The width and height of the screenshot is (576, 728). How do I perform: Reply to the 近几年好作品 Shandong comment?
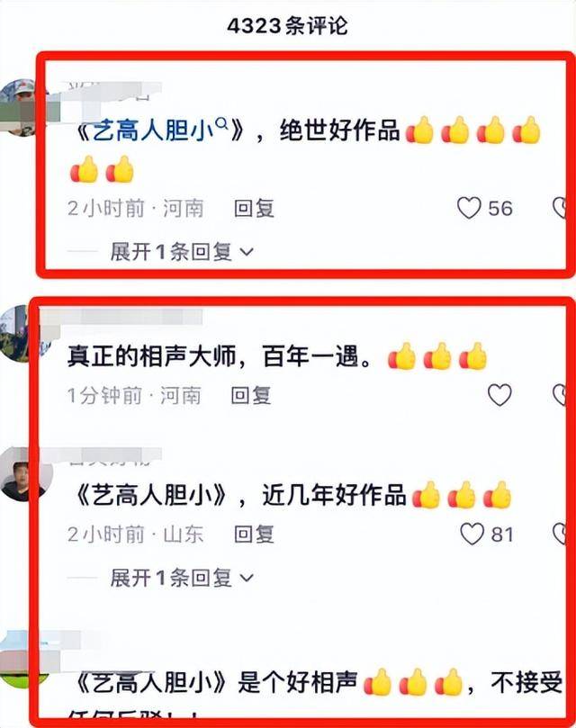point(254,535)
